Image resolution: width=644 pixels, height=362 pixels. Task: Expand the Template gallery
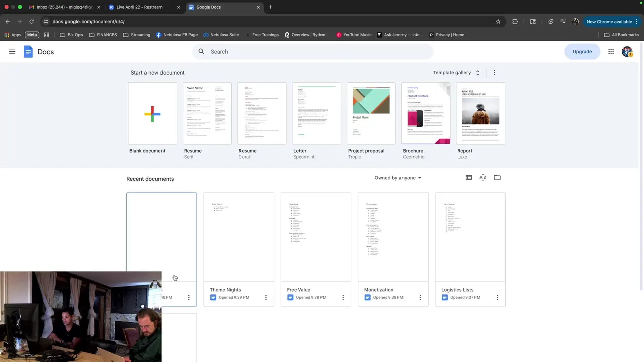457,73
